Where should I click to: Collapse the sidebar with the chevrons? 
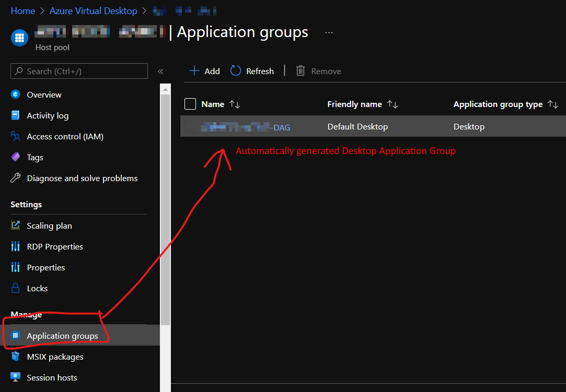tap(160, 72)
